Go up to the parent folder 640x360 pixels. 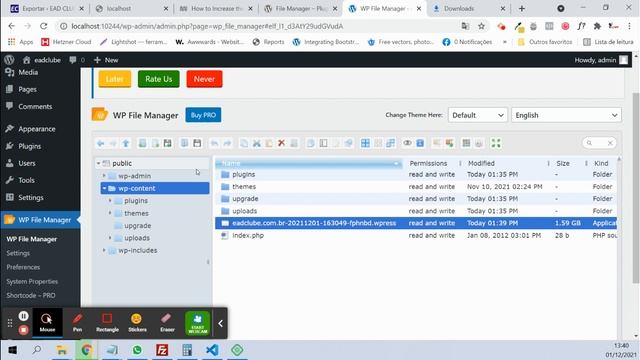pyautogui.click(x=126, y=143)
